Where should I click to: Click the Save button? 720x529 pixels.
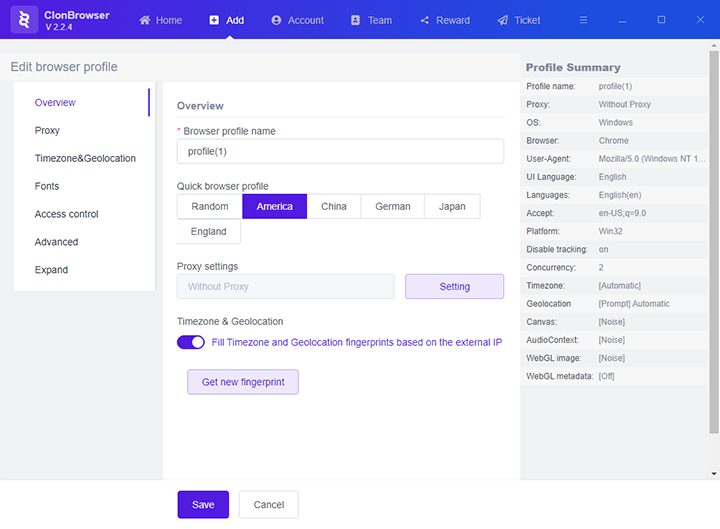pyautogui.click(x=203, y=505)
